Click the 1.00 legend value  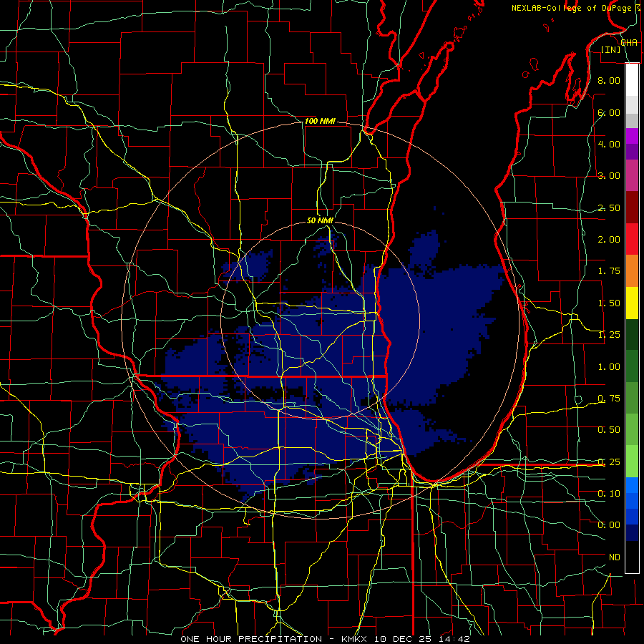pos(609,367)
